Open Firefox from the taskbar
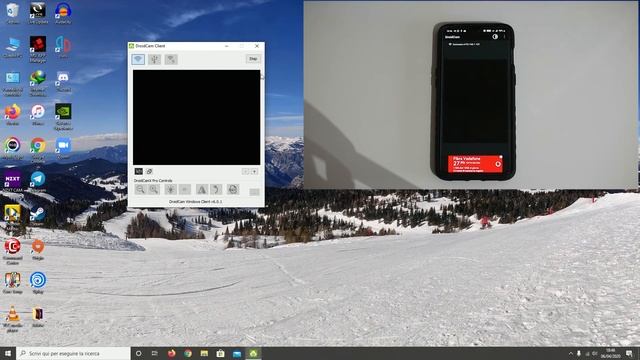This screenshot has height=360, width=640. coord(171,353)
